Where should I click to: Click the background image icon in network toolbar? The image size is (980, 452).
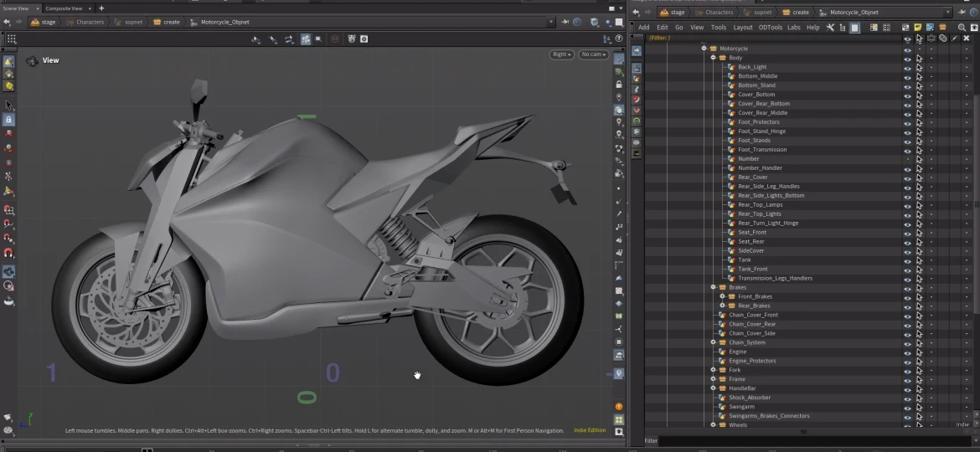tap(930, 28)
